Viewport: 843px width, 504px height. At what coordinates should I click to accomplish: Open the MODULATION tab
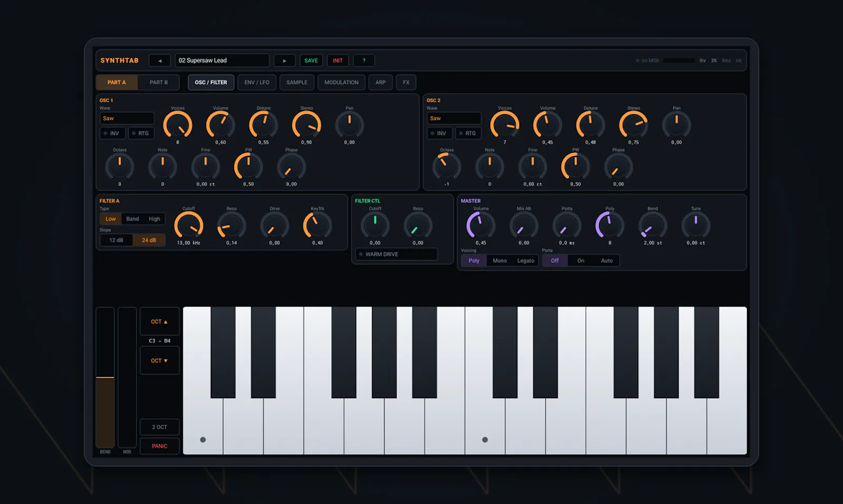click(x=341, y=82)
